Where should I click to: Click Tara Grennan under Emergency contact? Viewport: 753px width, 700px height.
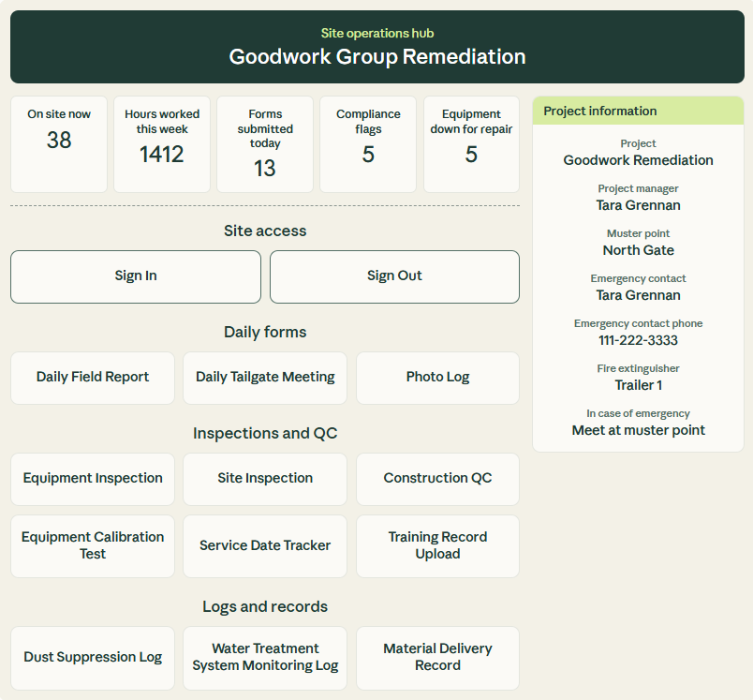click(638, 295)
